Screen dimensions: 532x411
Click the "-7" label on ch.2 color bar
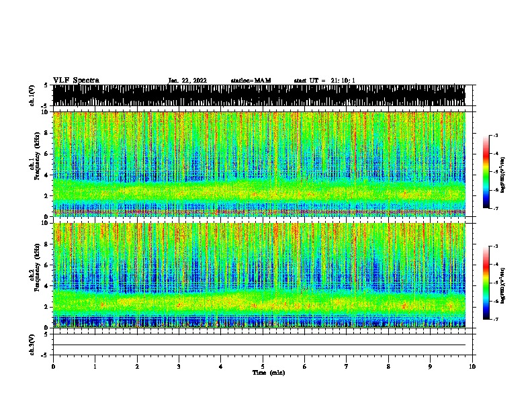click(x=496, y=319)
